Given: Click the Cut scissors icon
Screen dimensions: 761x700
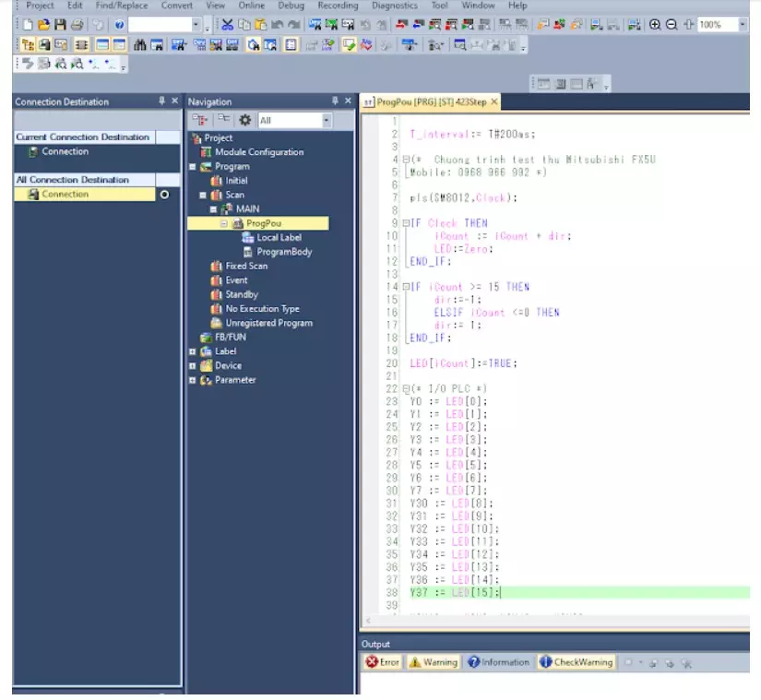Looking at the screenshot, I should [227, 25].
